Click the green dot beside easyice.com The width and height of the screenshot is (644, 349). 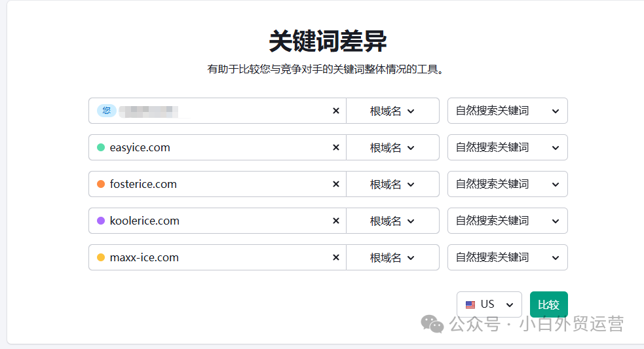[x=101, y=147]
